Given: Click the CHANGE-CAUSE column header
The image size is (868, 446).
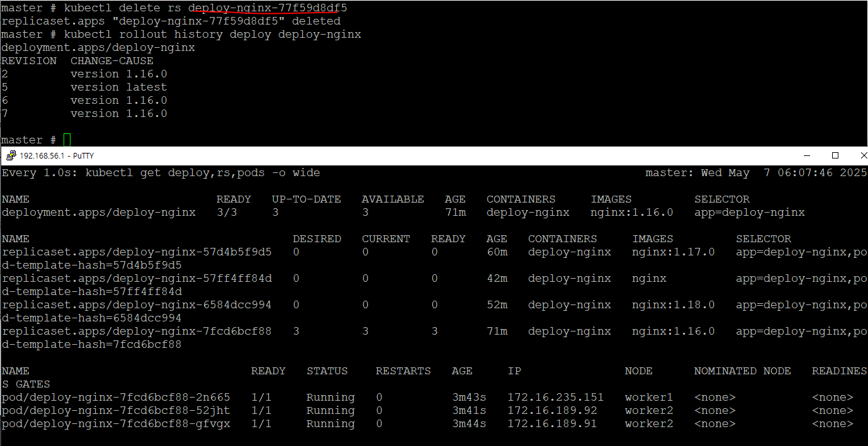Looking at the screenshot, I should [112, 60].
